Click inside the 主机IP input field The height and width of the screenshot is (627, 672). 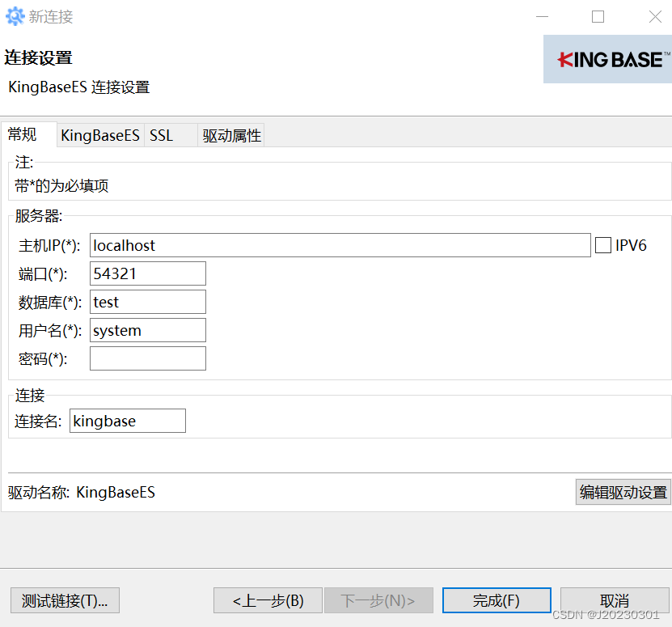340,244
